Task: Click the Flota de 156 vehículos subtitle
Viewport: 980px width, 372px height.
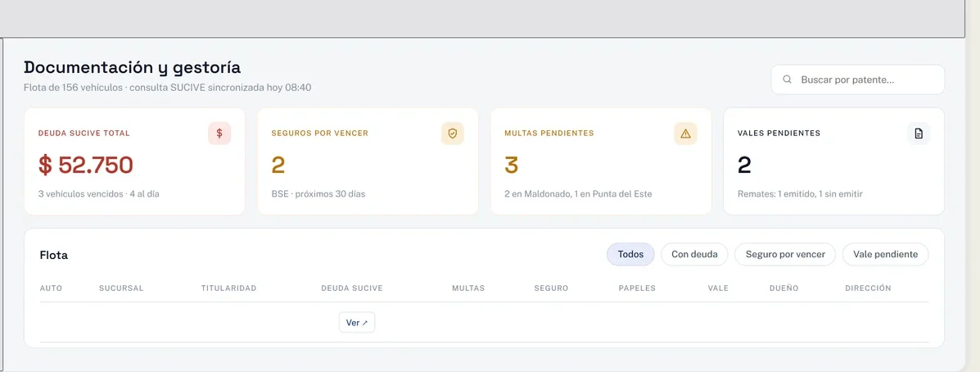Action: coord(168,88)
